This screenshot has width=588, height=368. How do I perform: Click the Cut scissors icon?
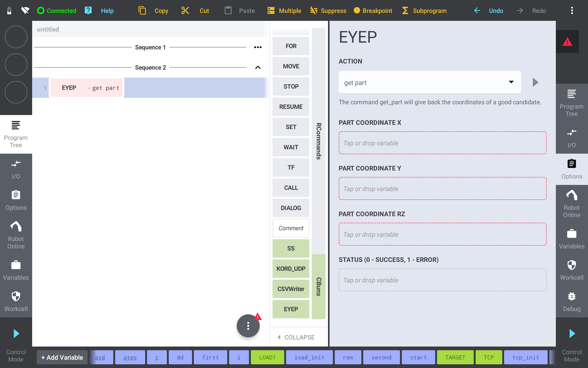click(x=185, y=11)
